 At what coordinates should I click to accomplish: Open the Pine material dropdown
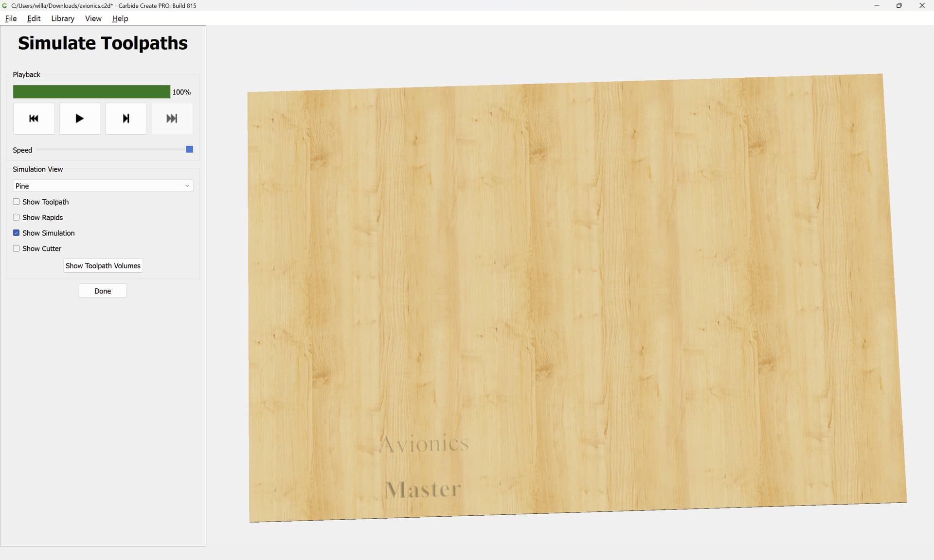pyautogui.click(x=103, y=186)
